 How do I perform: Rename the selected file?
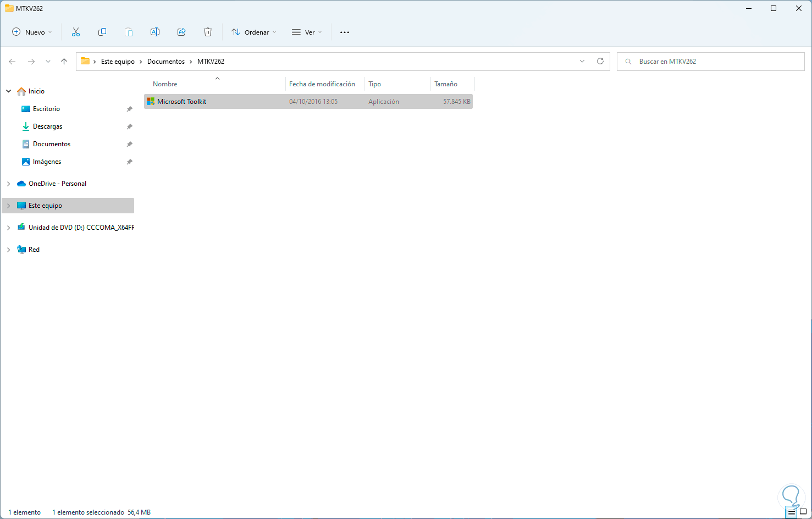[x=155, y=32]
